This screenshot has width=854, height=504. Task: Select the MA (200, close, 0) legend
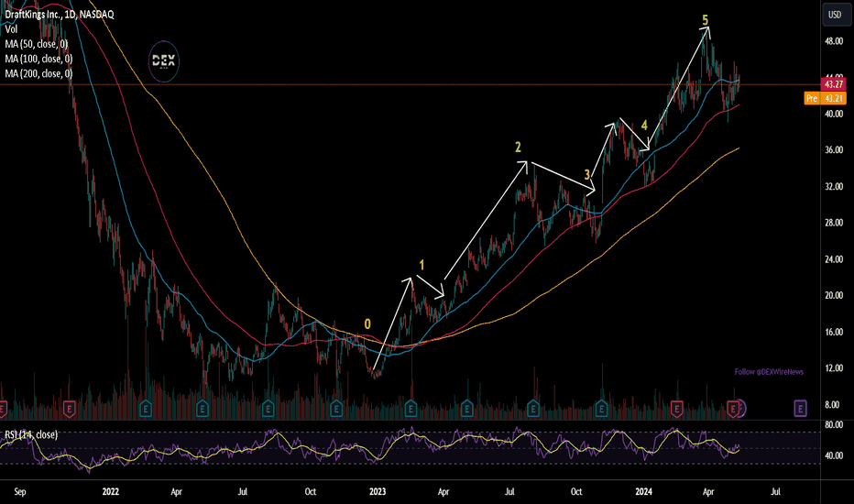(38, 73)
